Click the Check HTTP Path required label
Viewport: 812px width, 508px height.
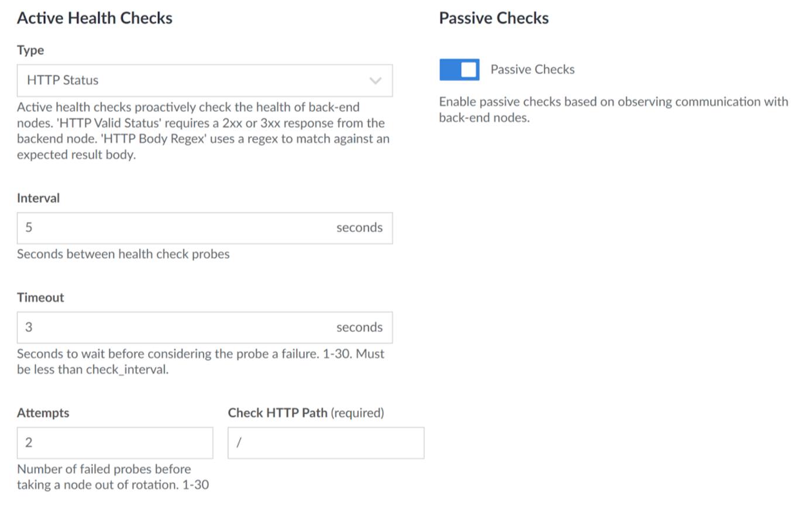tap(306, 413)
